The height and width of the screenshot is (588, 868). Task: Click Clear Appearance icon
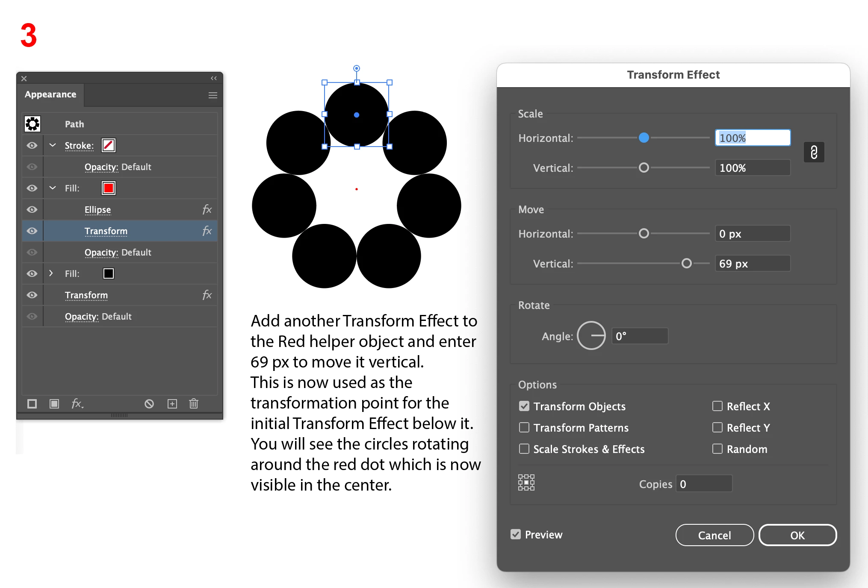149,404
